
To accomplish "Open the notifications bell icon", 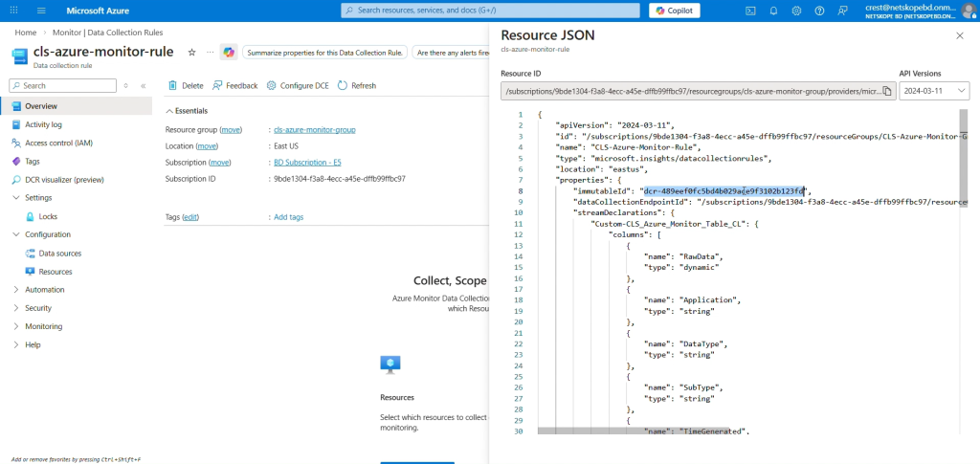I will click(x=773, y=11).
